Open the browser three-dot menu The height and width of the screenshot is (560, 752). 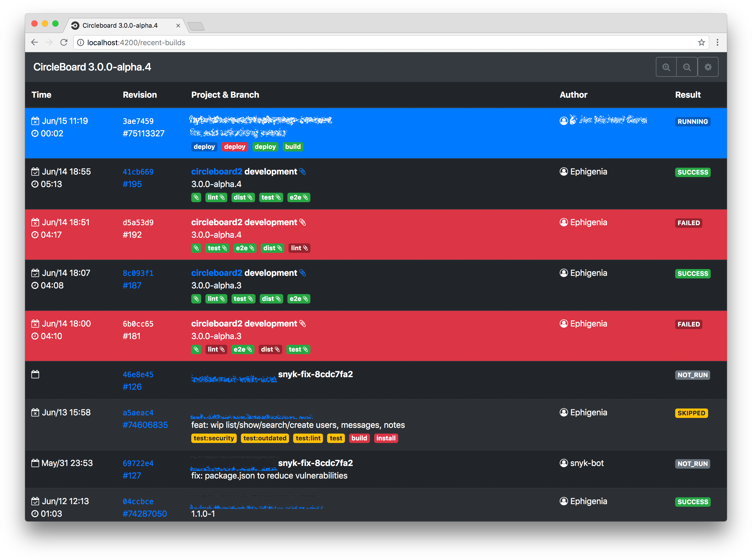717,42
